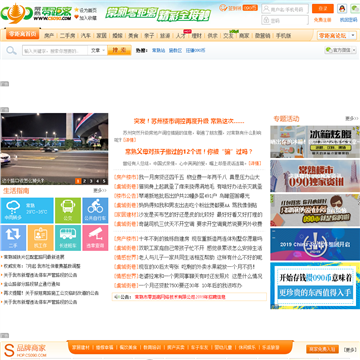The height and width of the screenshot is (360, 360).
Task: Open the 常熟楼市 090独家资讯 banner
Action: point(315,176)
